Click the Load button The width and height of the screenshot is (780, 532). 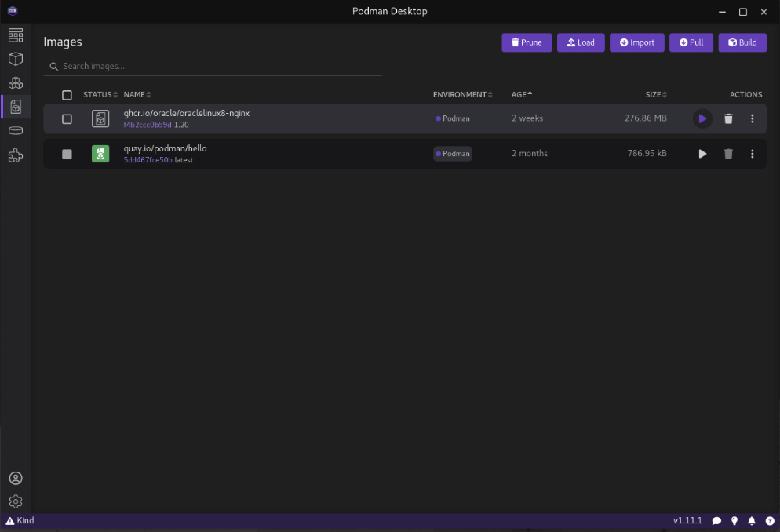(x=581, y=42)
